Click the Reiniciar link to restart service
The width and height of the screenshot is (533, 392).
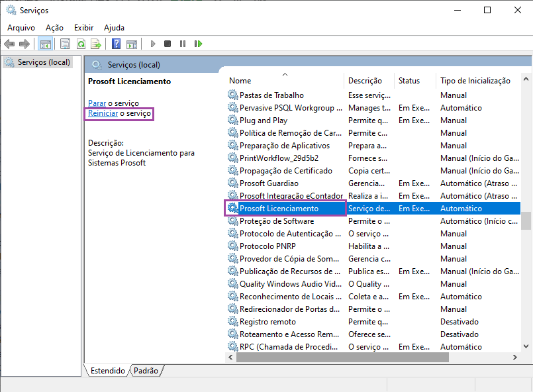(103, 113)
